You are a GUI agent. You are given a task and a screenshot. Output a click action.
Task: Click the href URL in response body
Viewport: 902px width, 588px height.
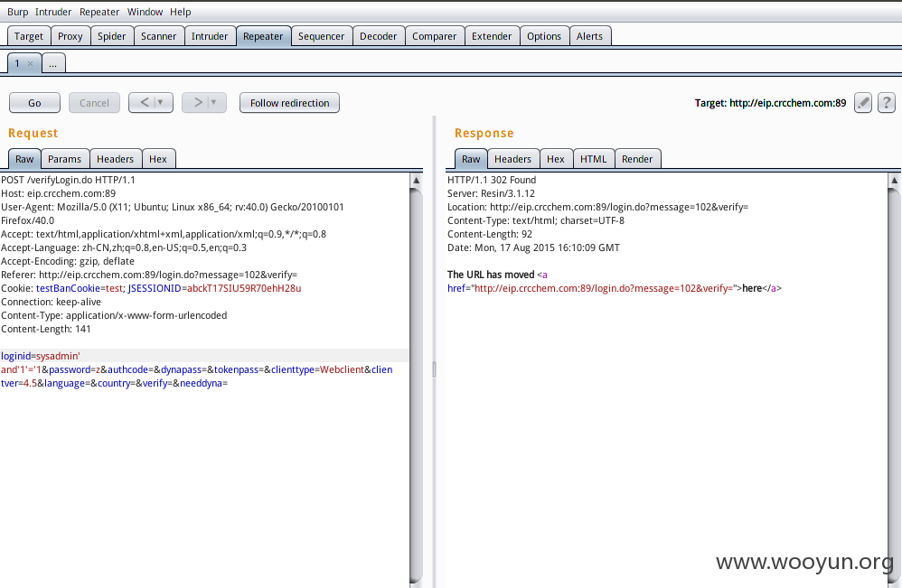click(604, 288)
